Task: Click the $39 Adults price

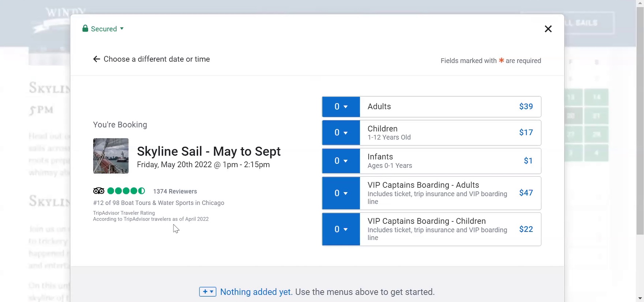Action: (x=526, y=107)
